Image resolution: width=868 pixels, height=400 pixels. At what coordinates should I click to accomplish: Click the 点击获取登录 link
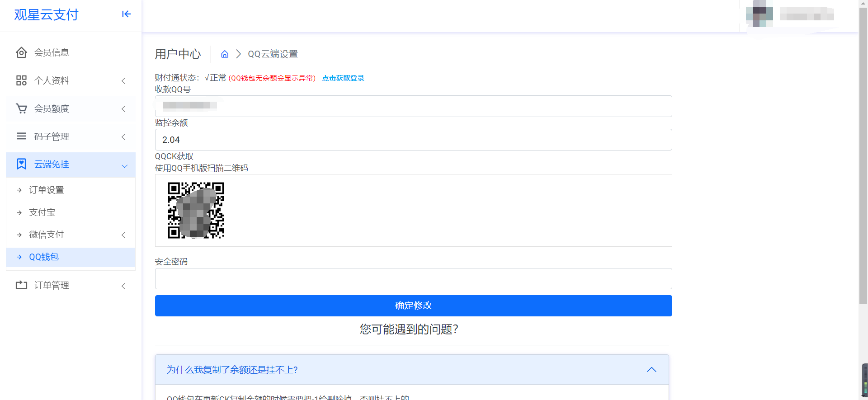pos(343,78)
